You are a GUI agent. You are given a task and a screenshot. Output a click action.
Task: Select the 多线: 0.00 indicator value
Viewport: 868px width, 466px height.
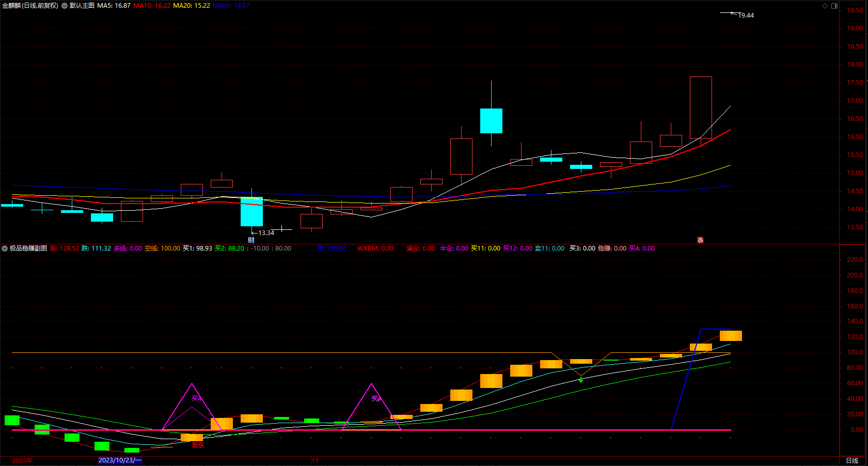click(x=128, y=248)
